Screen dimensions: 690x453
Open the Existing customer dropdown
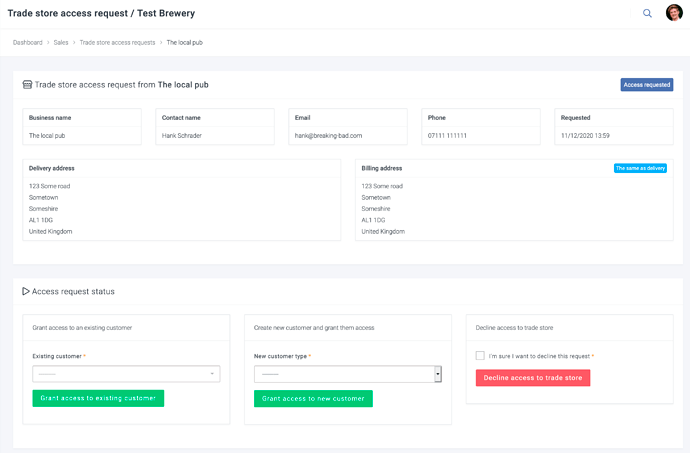click(x=126, y=374)
